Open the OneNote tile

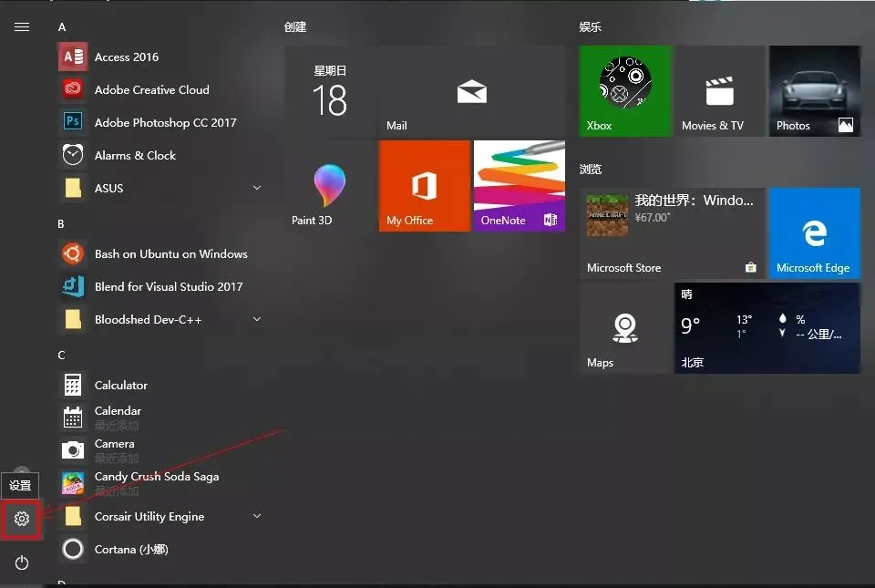point(520,186)
